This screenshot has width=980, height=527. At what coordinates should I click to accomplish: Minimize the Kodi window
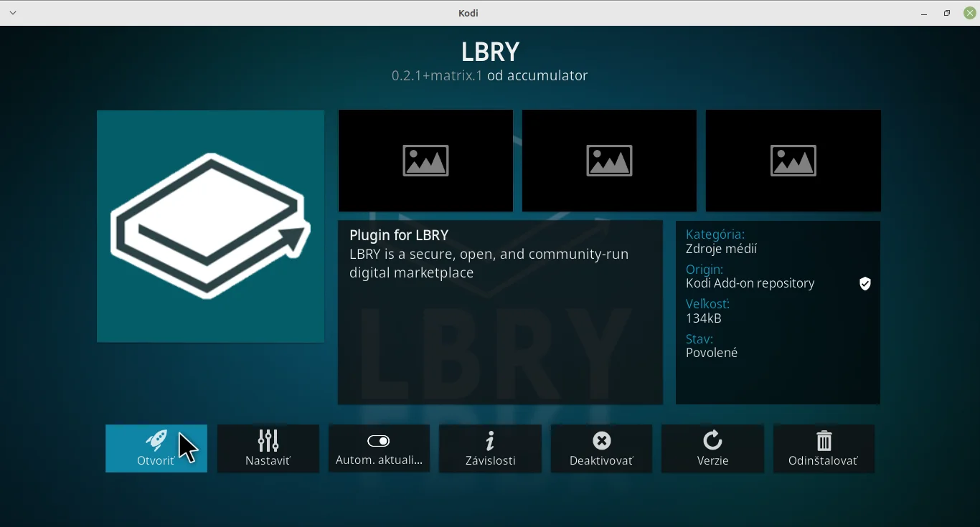pyautogui.click(x=924, y=14)
